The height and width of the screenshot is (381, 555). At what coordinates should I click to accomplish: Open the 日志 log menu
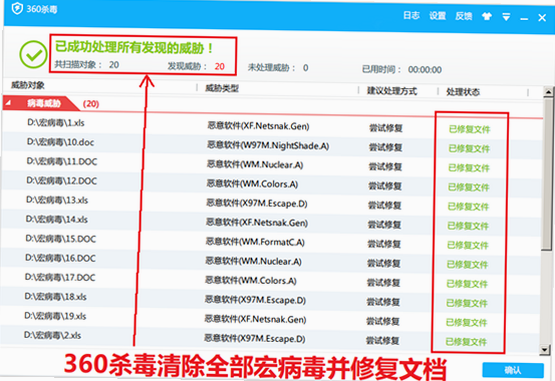[411, 15]
